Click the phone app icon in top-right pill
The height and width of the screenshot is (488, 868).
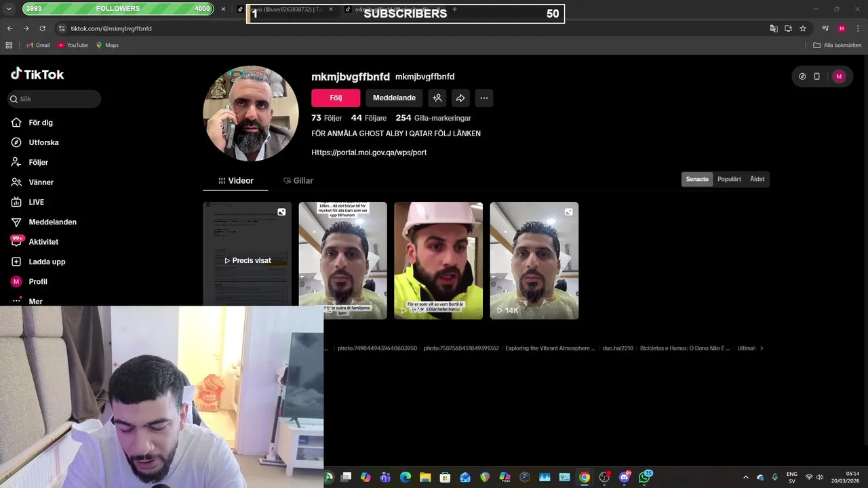[817, 77]
